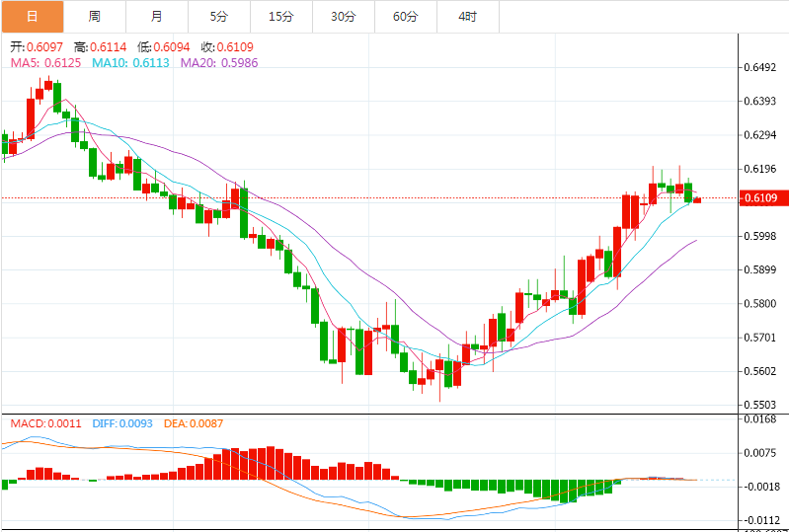Screen dimensions: 789x532
Task: Switch to the 月 monthly tab
Action: [157, 17]
